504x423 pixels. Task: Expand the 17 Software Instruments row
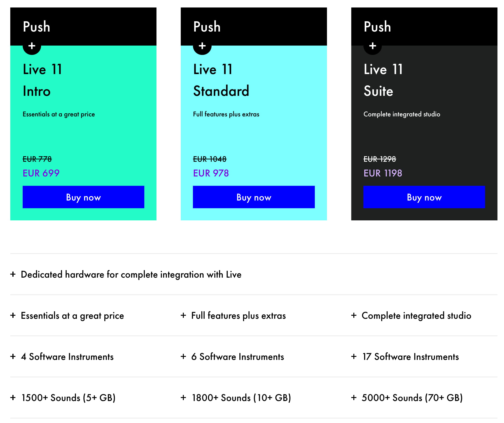coord(354,356)
